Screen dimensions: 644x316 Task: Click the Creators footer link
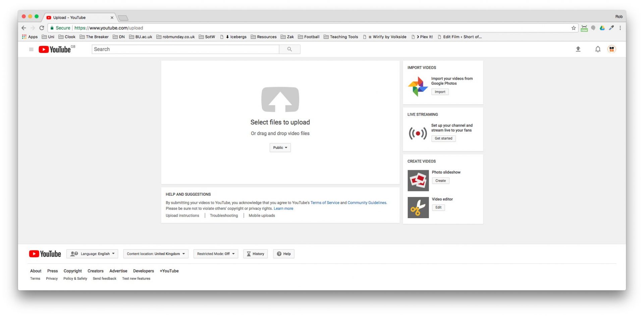[96, 271]
